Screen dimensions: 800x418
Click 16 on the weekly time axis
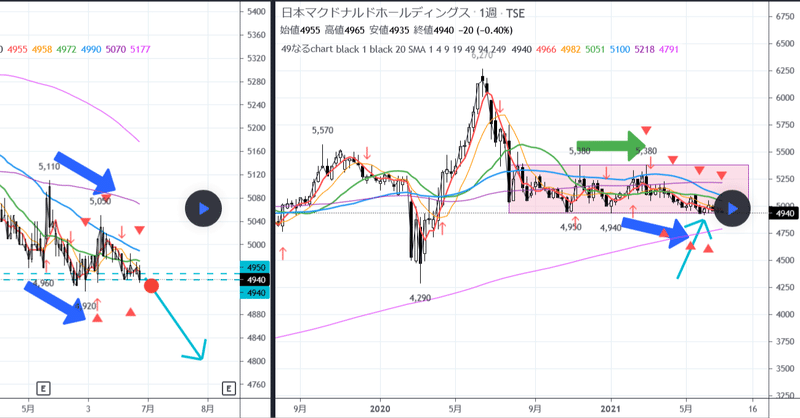click(x=753, y=409)
